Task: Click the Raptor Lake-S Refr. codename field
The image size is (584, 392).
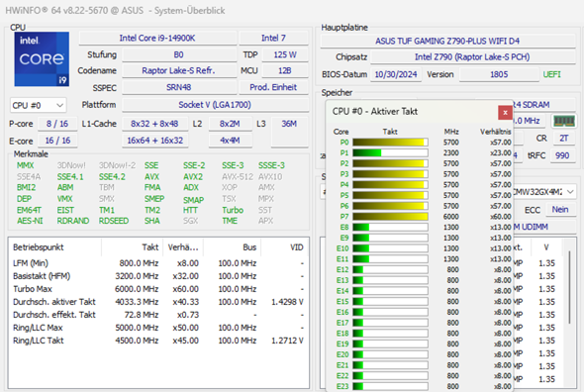Action: coord(179,70)
